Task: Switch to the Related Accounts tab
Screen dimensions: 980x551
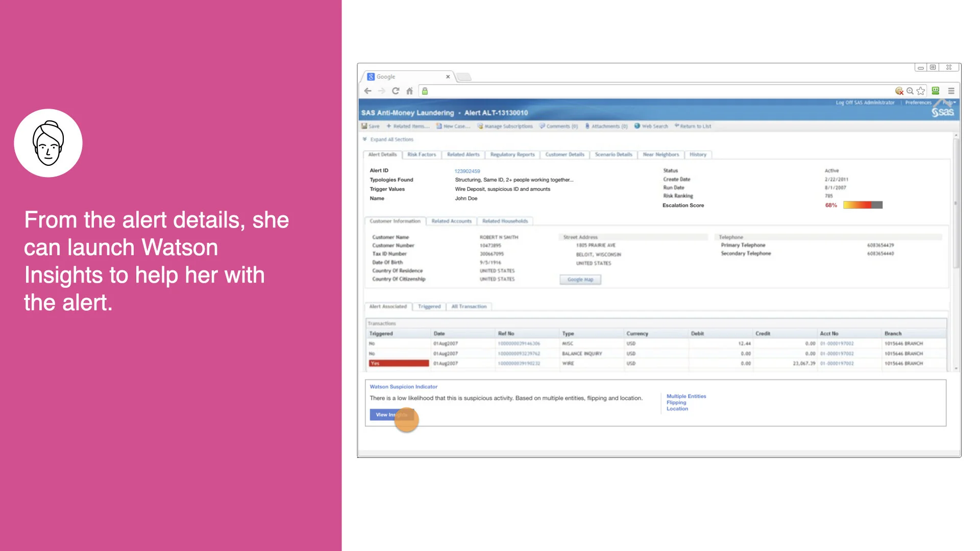Action: (x=451, y=221)
